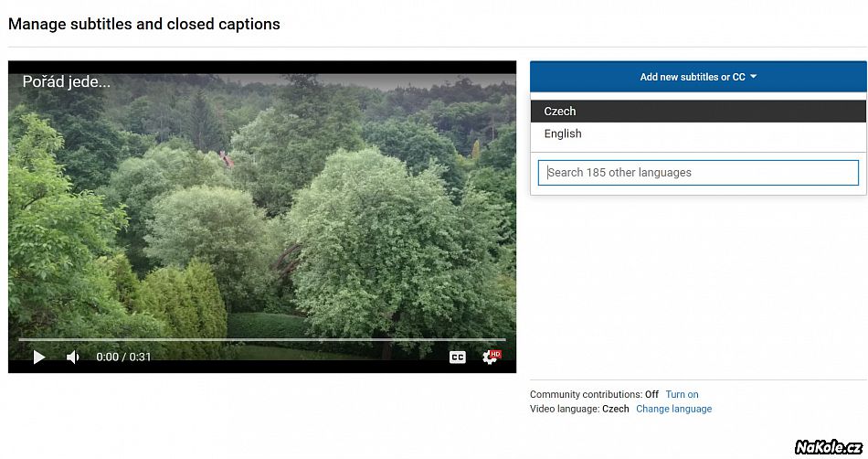This screenshot has width=868, height=459.
Task: Click the Video language: Czech label
Action: [x=579, y=409]
